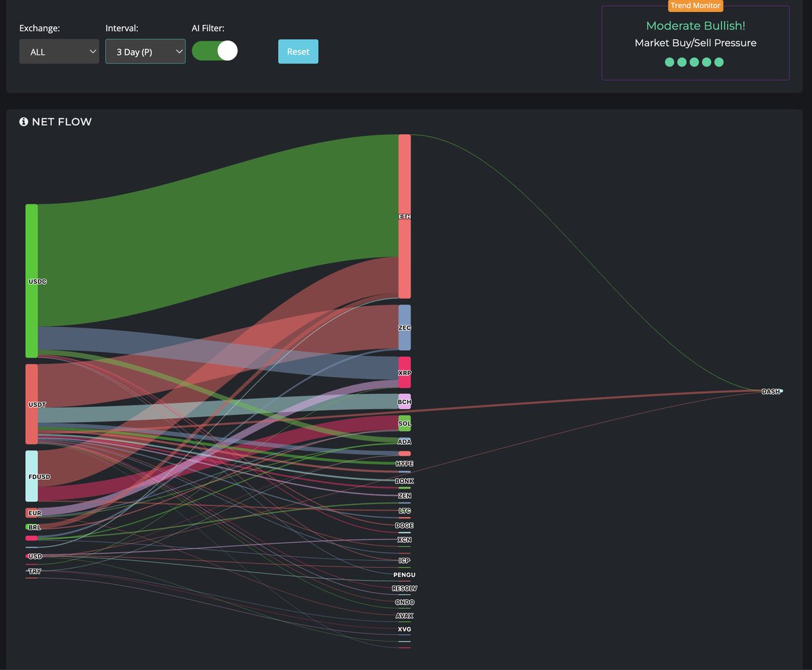Viewport: 812px width, 670px height.
Task: Open the Exchange dropdown set to ALL
Action: (x=59, y=51)
